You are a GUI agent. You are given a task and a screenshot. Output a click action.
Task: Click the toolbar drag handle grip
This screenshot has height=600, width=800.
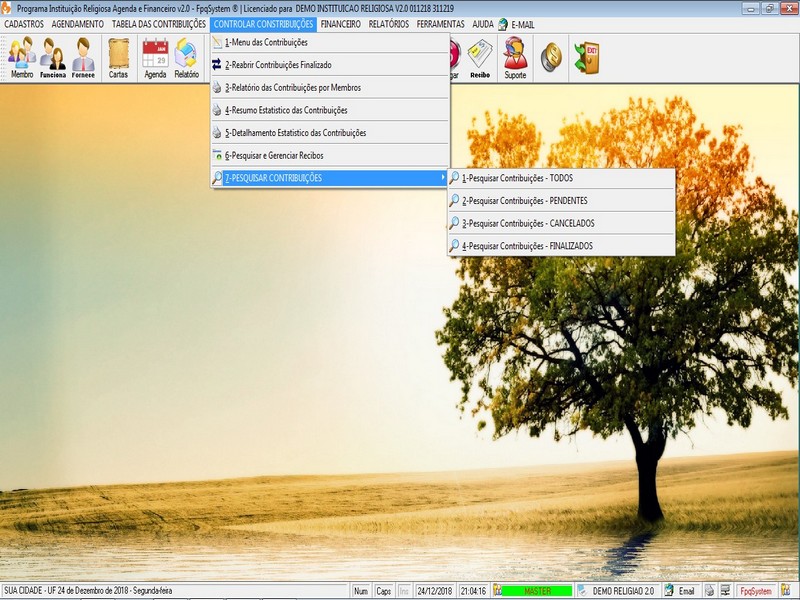[3, 58]
